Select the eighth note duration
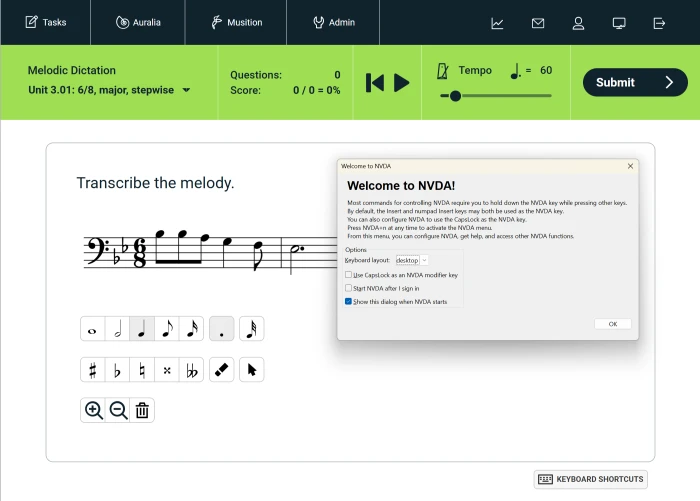 (167, 329)
